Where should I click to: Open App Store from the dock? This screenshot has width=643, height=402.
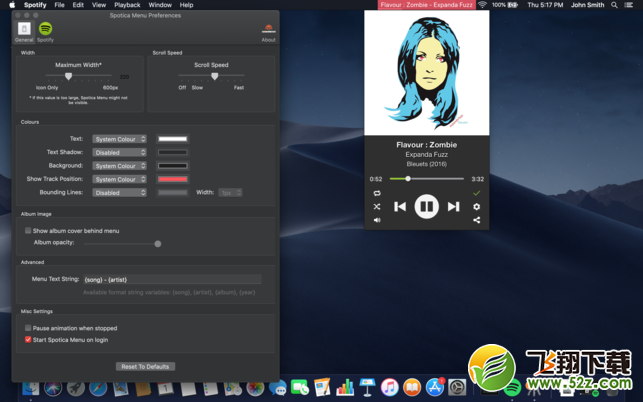[x=434, y=388]
